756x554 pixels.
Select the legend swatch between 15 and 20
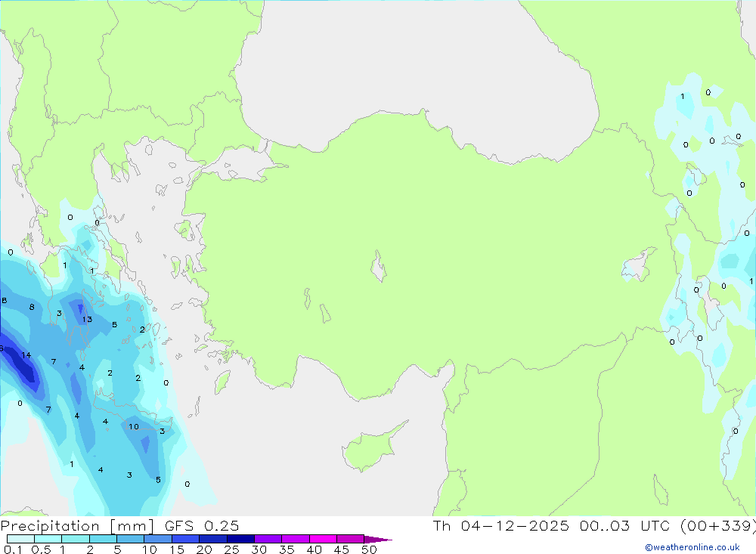click(185, 539)
